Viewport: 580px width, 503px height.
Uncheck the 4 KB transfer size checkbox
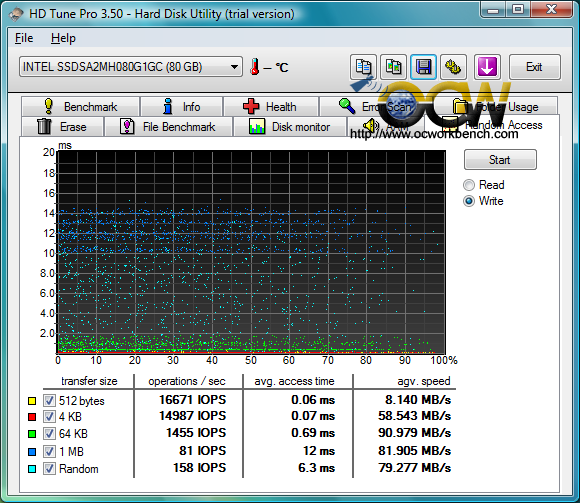coord(49,417)
